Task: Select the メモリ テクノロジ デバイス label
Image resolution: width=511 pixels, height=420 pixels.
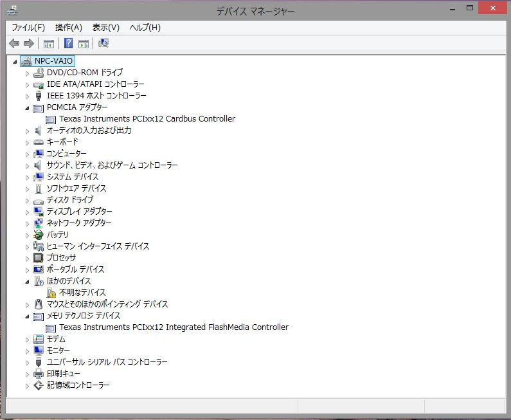Action: [x=84, y=316]
